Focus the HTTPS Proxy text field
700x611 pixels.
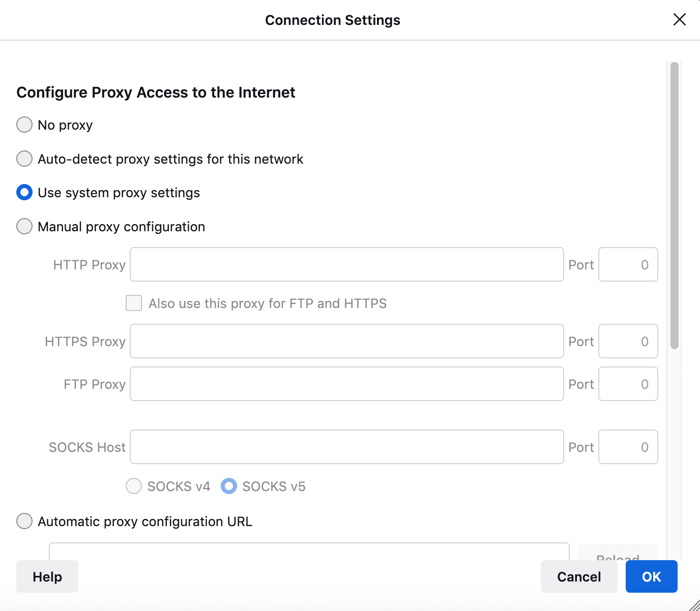347,341
